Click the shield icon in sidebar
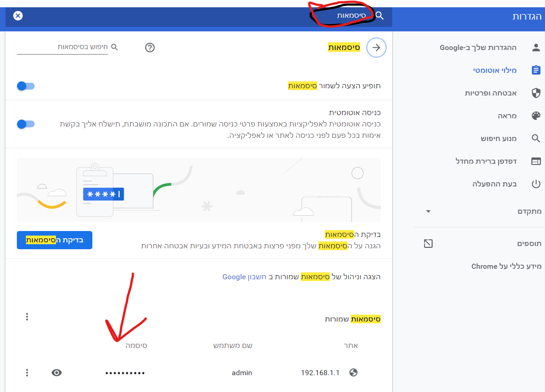The width and height of the screenshot is (545, 392). pos(536,93)
